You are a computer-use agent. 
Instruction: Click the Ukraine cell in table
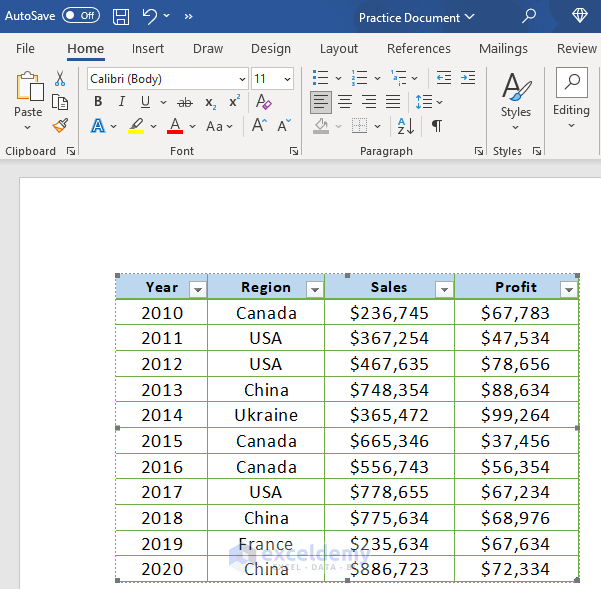(266, 415)
